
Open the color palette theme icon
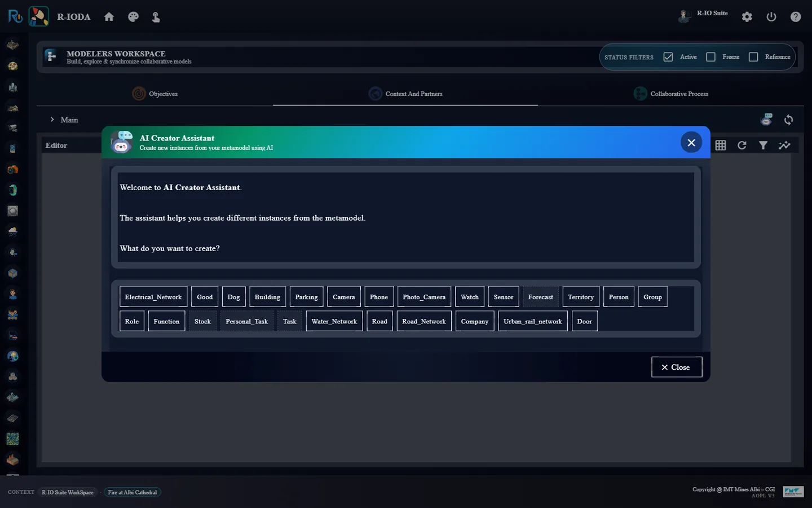(133, 17)
